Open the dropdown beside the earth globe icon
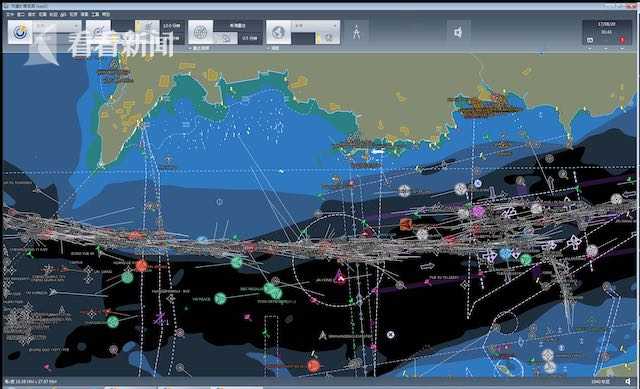The image size is (640, 389). click(316, 26)
